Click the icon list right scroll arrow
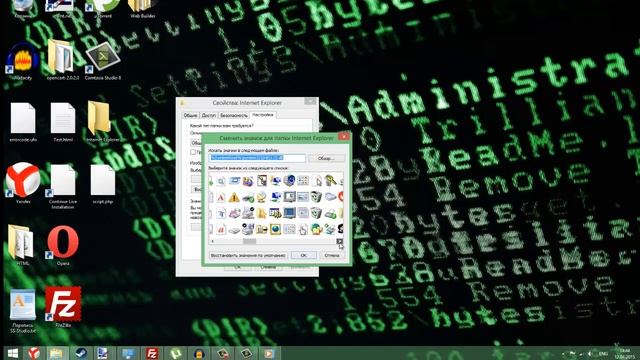Viewport: 640px width, 360px height. [340, 242]
